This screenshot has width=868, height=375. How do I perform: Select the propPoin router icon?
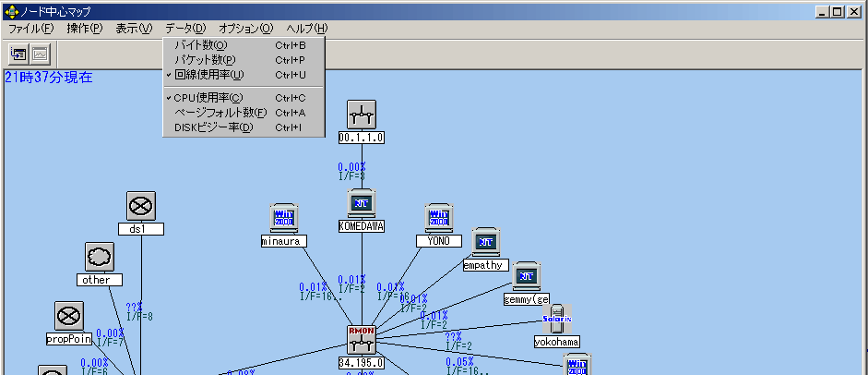(69, 316)
